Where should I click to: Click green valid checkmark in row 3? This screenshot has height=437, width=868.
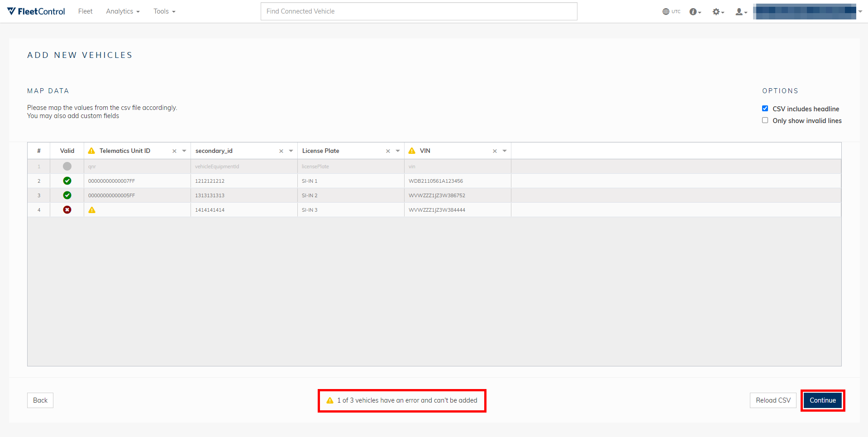coord(67,195)
